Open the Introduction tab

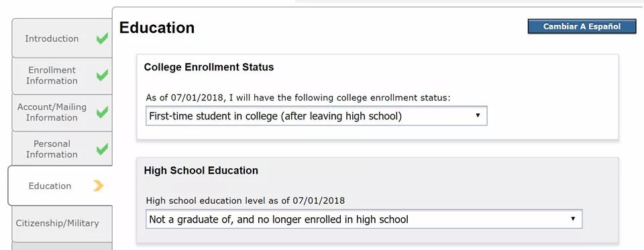pos(62,38)
